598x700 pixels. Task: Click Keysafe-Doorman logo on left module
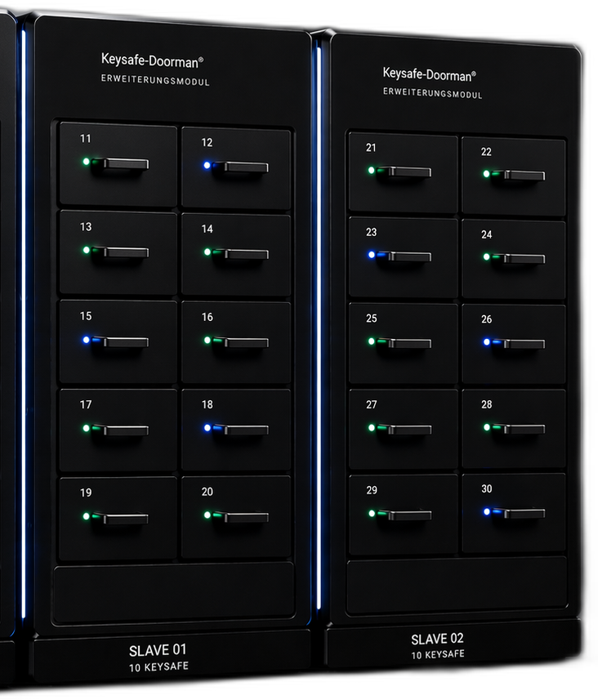[152, 60]
